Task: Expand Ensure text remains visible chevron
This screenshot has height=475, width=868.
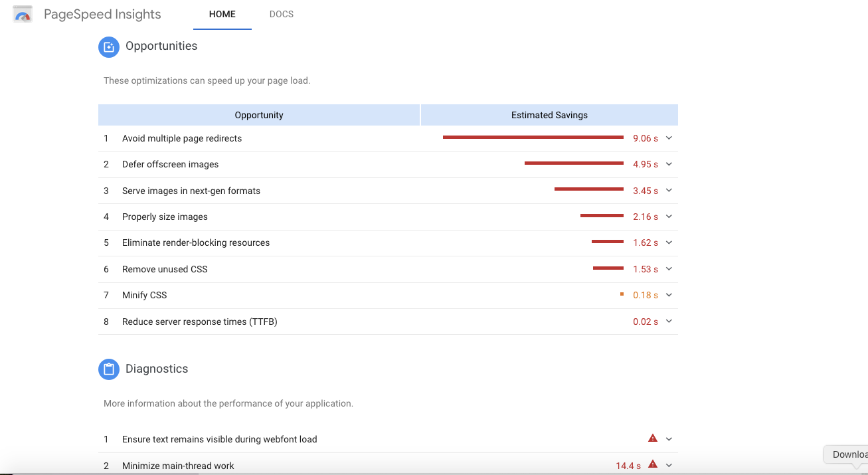Action: pos(669,439)
